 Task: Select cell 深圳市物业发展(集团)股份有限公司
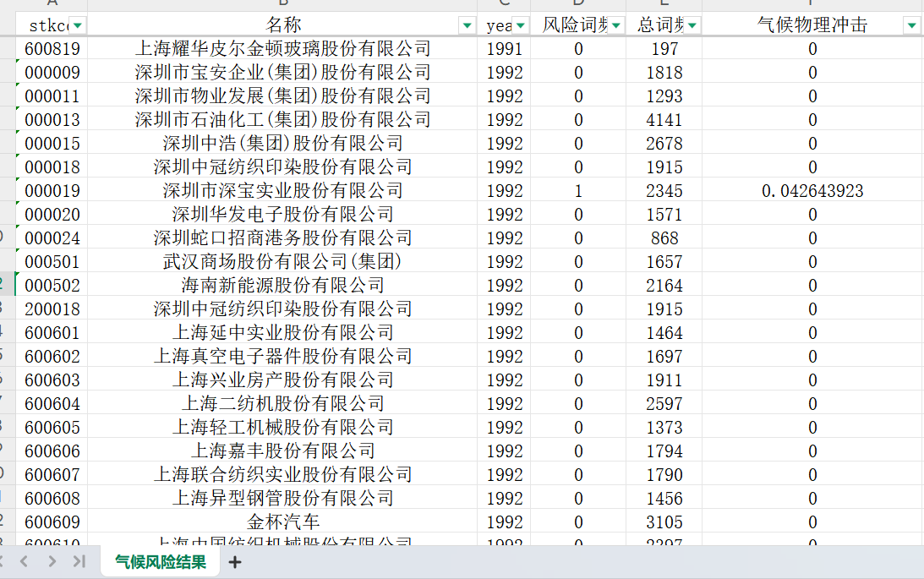coord(282,96)
